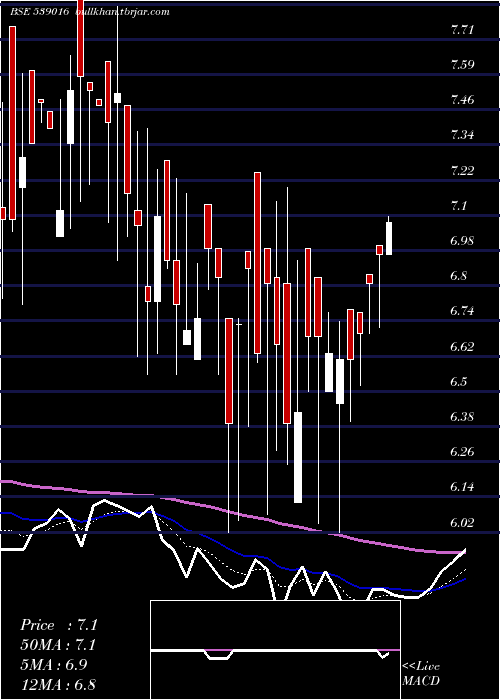
Task: Select the 6.74 price axis label
Action: pyautogui.click(x=461, y=311)
